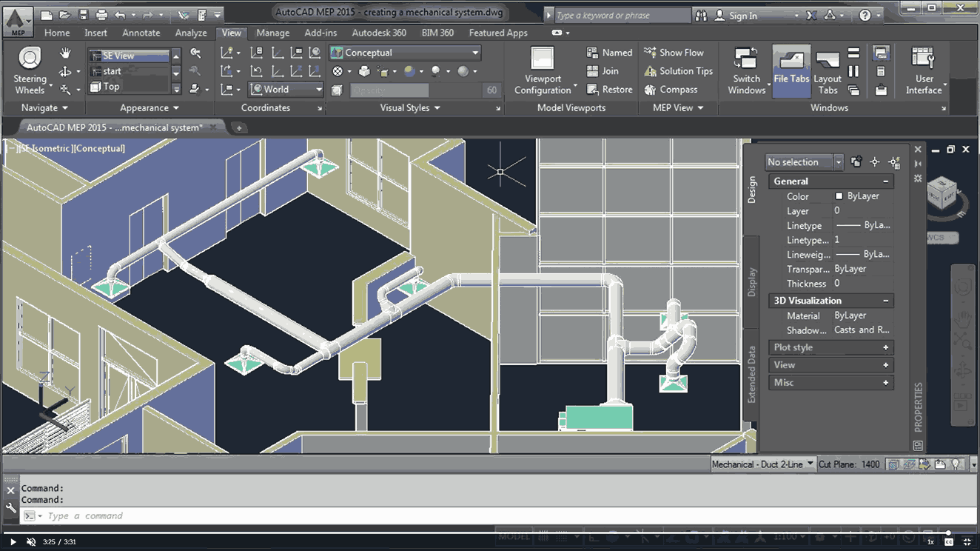Click the Named viewports button
This screenshot has height=551, width=980.
click(609, 53)
